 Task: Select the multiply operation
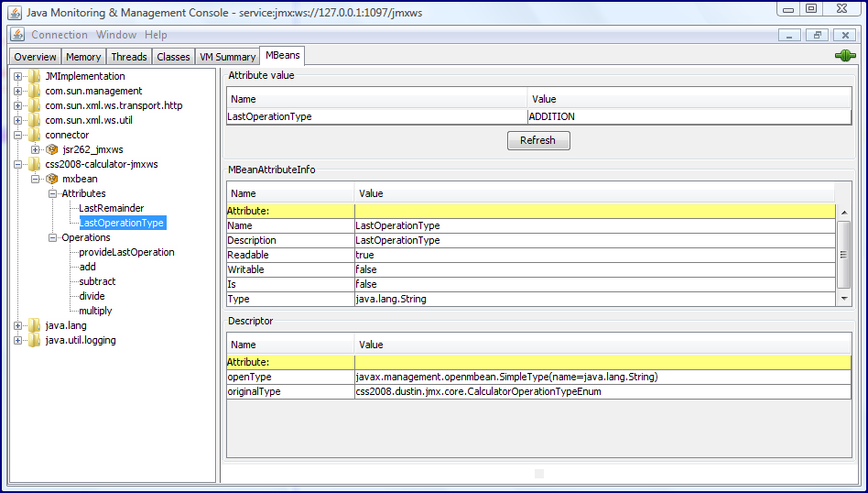[95, 311]
